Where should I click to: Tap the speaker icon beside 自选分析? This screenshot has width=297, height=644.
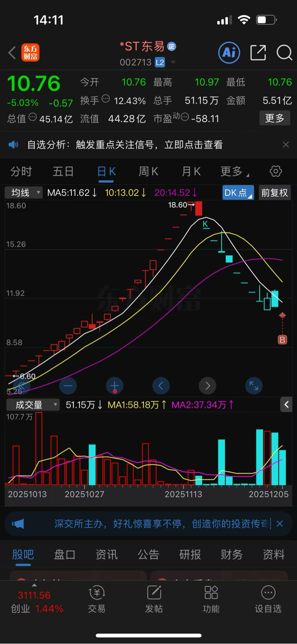[x=14, y=145]
